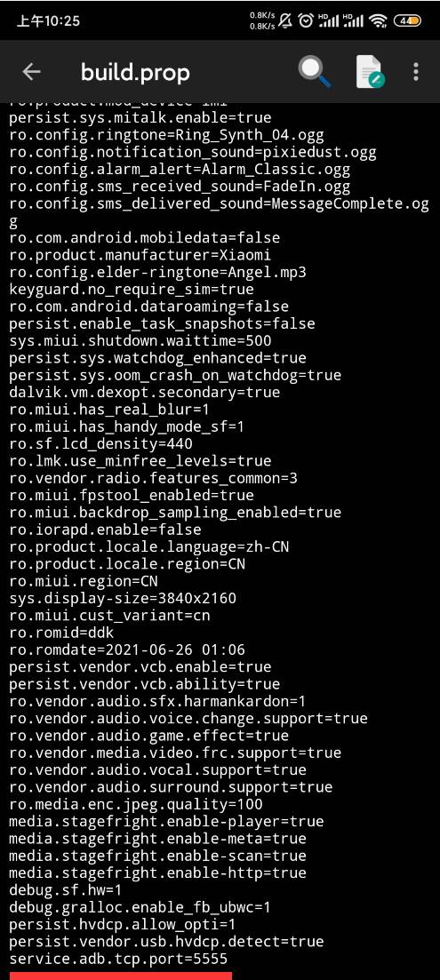This screenshot has width=440, height=980.
Task: Tap the edit document icon
Action: tap(370, 72)
